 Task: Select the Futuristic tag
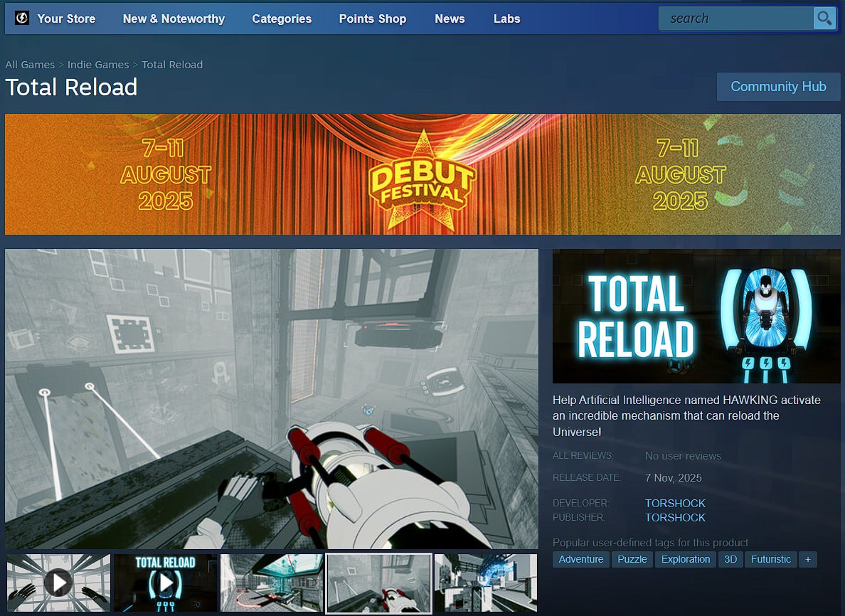(770, 559)
